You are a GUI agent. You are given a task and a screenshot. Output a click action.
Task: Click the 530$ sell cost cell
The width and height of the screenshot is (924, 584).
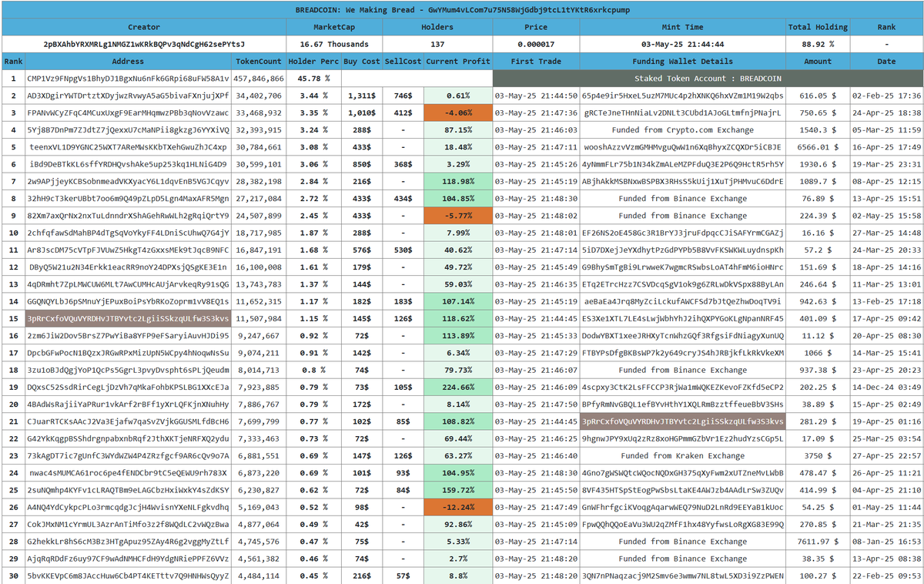[403, 250]
